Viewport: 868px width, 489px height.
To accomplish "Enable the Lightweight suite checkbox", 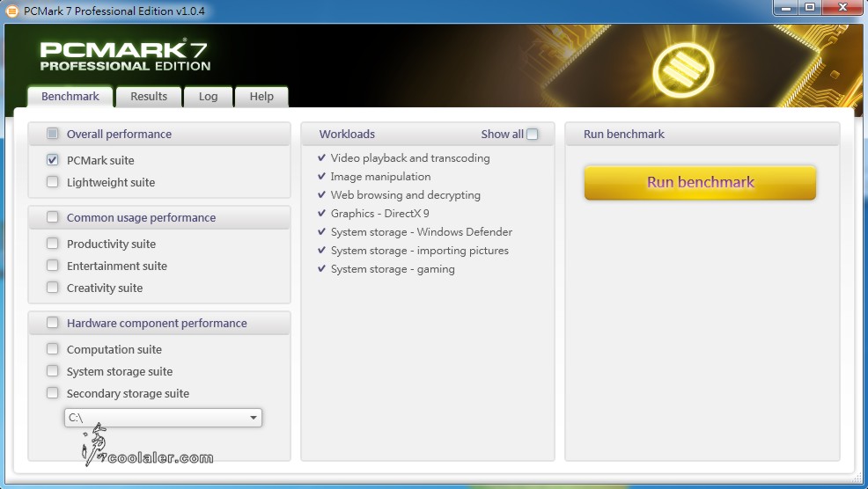I will point(53,181).
